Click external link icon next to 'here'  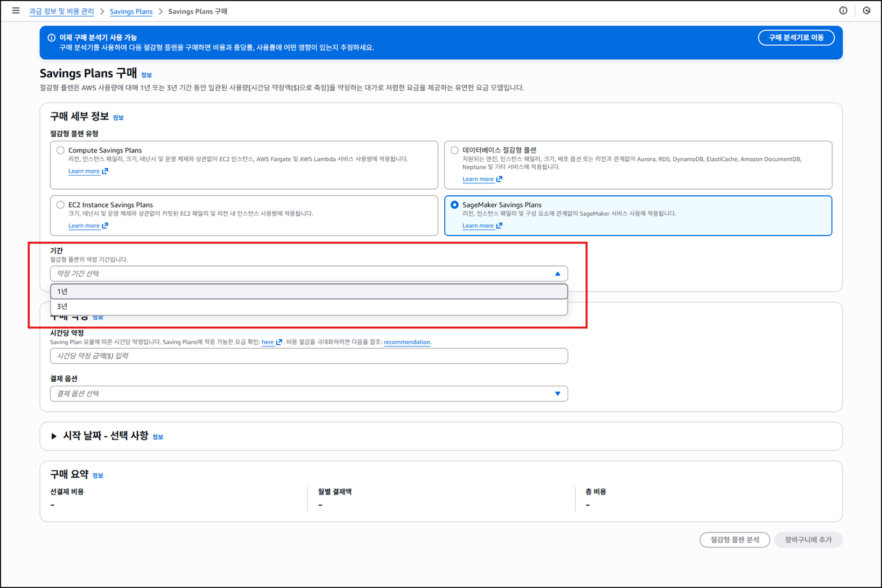(279, 342)
